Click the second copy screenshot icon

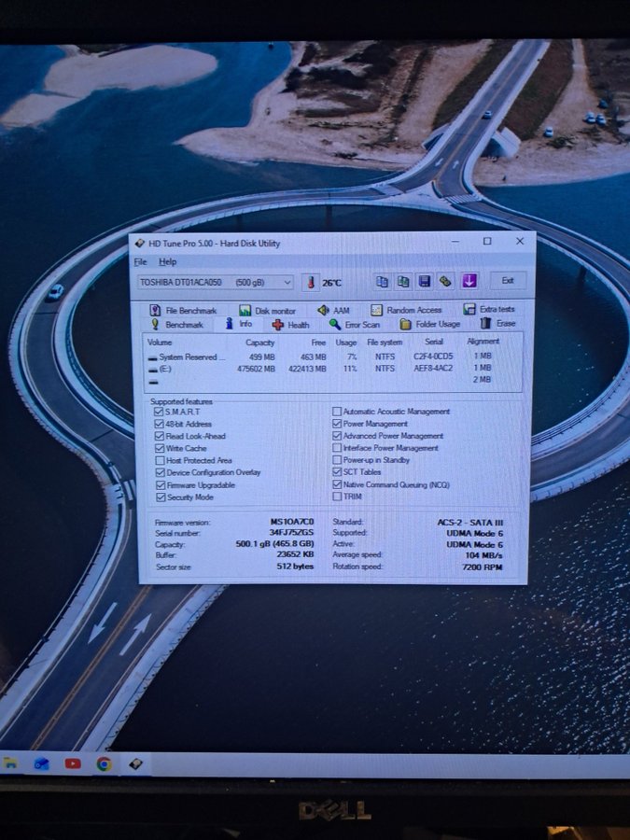click(x=403, y=281)
